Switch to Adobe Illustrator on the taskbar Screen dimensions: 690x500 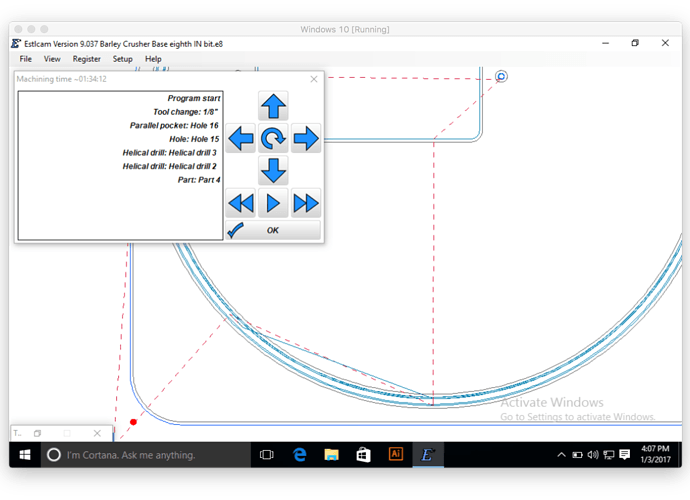[396, 454]
